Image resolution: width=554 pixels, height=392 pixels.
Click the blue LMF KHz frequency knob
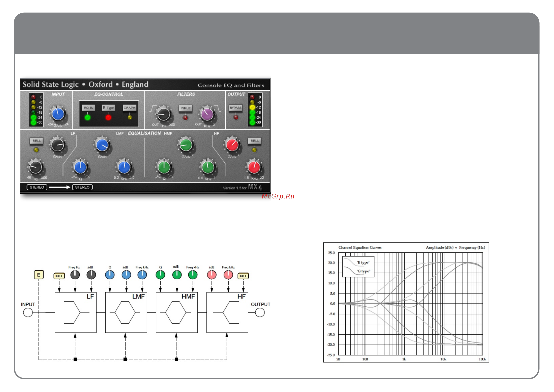coord(124,167)
